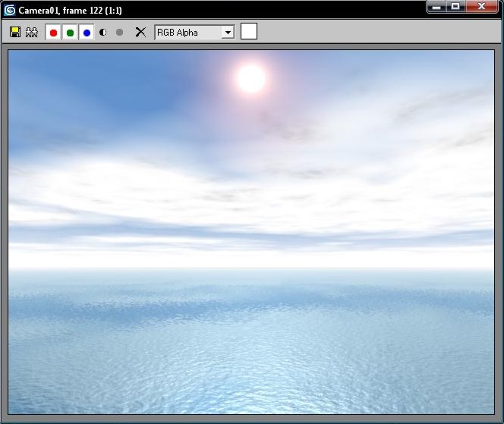Screen dimensions: 504x424
Task: Save the rendered bitmap with disk icon
Action: tap(14, 32)
